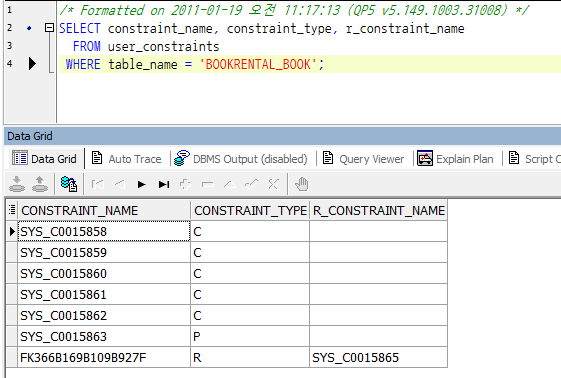This screenshot has height=378, width=561.
Task: Click row indicator for SYS_C0015858
Action: [12, 231]
